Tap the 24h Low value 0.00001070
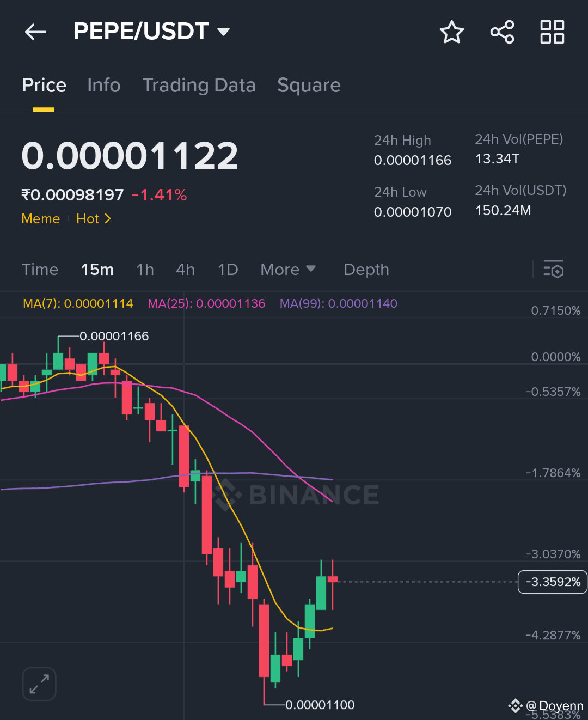The width and height of the screenshot is (588, 720). pos(413,212)
